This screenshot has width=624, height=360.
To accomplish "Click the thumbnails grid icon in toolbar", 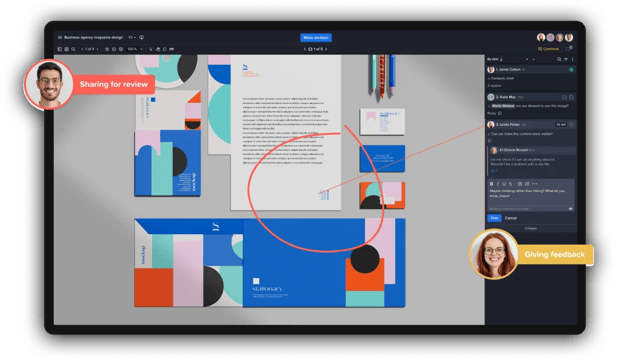I will (66, 49).
